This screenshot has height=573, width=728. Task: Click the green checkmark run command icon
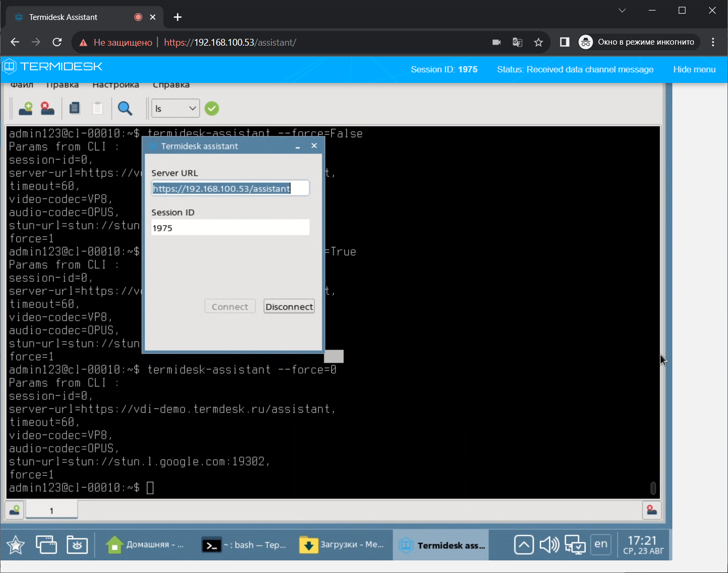click(212, 109)
